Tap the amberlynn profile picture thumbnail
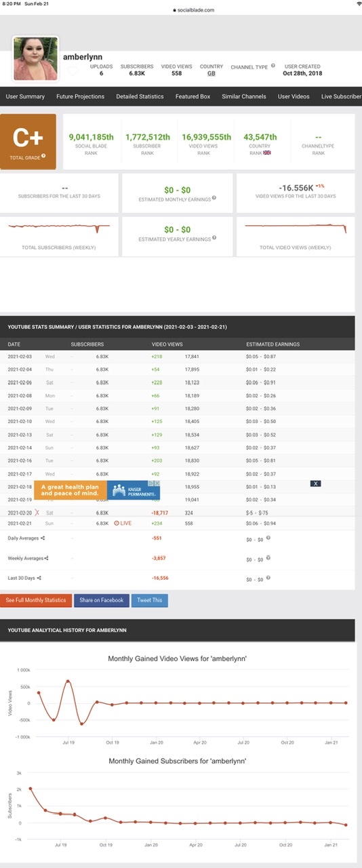 [35, 58]
